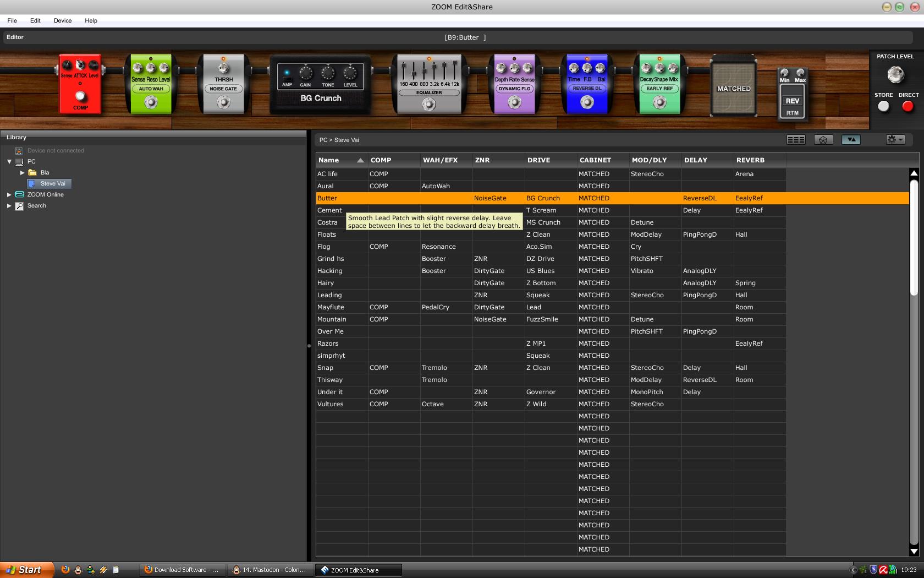The width and height of the screenshot is (924, 578).
Task: Click the Search magnifier icon in Library
Action: (x=19, y=206)
